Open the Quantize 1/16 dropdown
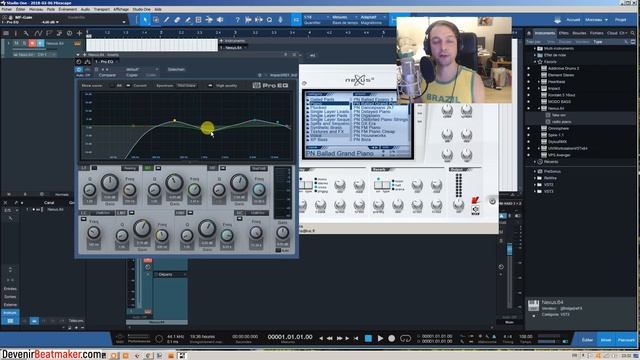 tap(316, 17)
